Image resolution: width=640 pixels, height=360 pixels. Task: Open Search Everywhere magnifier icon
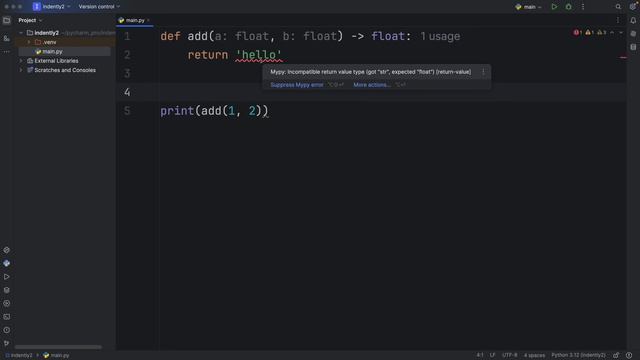pyautogui.click(x=618, y=7)
